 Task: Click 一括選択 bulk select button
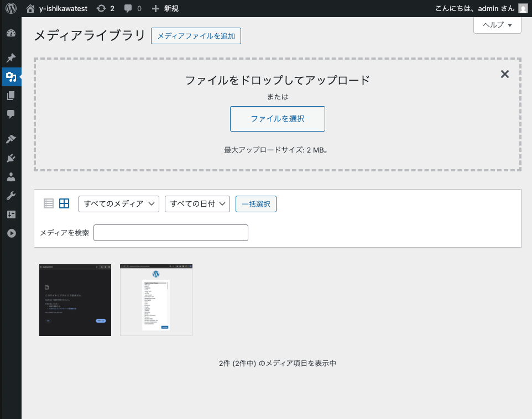click(x=256, y=204)
